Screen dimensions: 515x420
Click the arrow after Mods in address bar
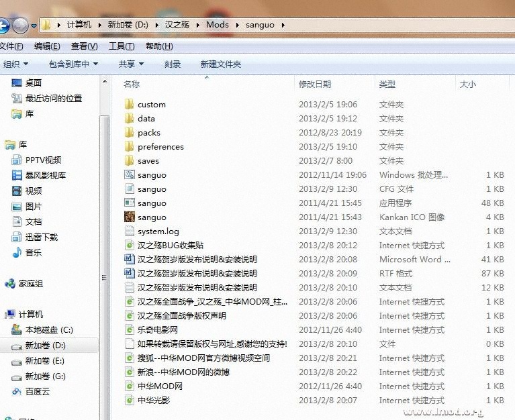pos(235,25)
